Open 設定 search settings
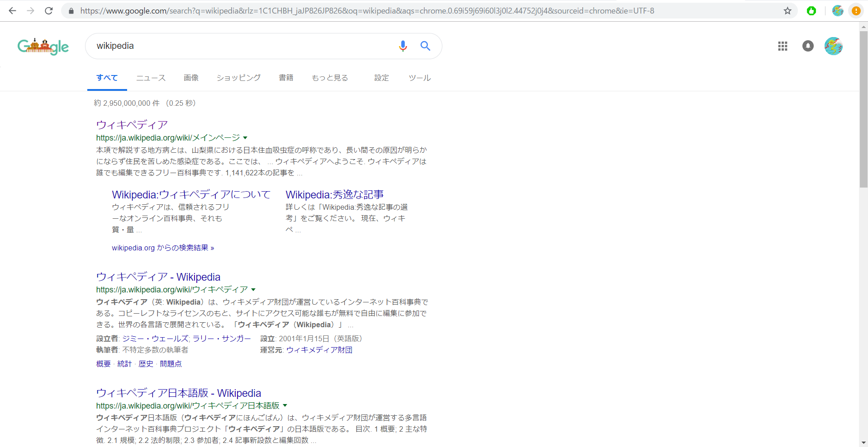The image size is (868, 447). [x=381, y=78]
